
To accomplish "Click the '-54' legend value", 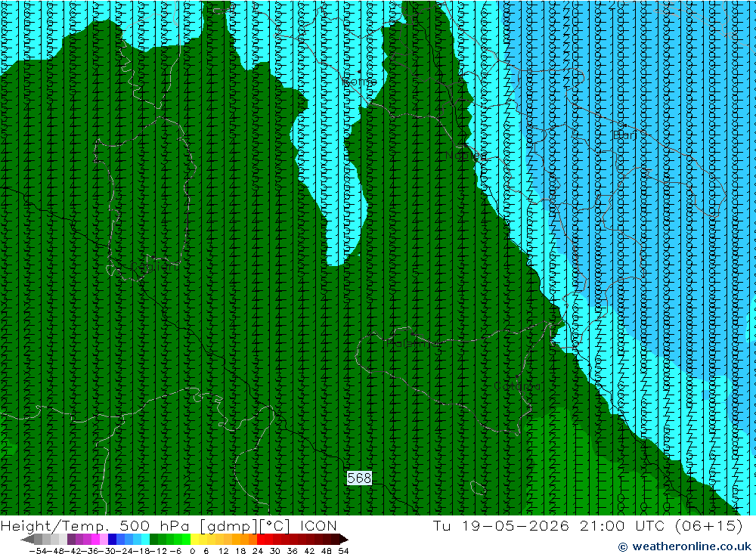I will pyautogui.click(x=38, y=551).
